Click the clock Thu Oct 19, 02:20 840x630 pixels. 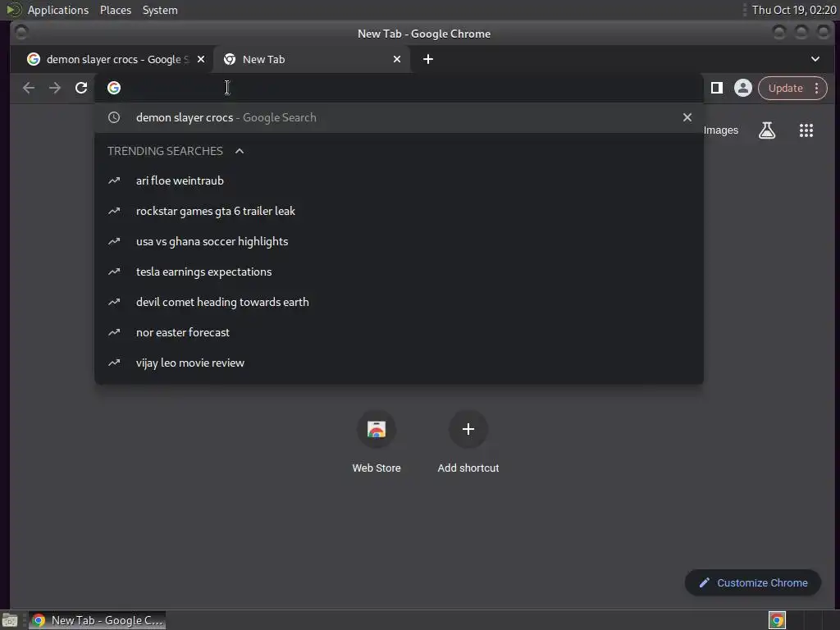(x=793, y=10)
